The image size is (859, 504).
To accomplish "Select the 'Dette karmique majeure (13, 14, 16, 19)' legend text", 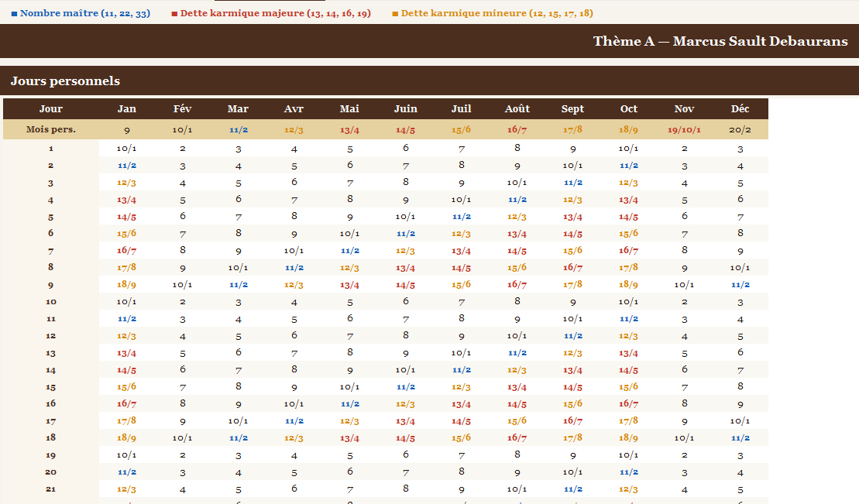I will click(276, 13).
